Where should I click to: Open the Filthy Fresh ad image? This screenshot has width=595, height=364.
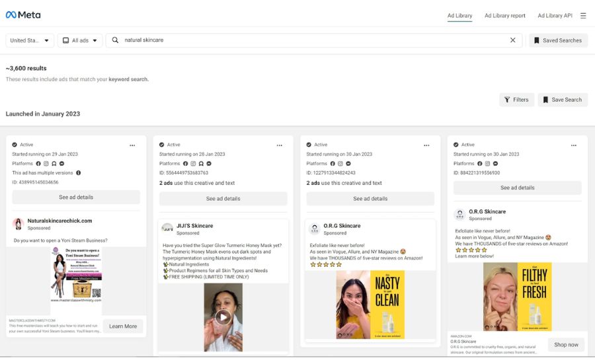[x=517, y=297]
